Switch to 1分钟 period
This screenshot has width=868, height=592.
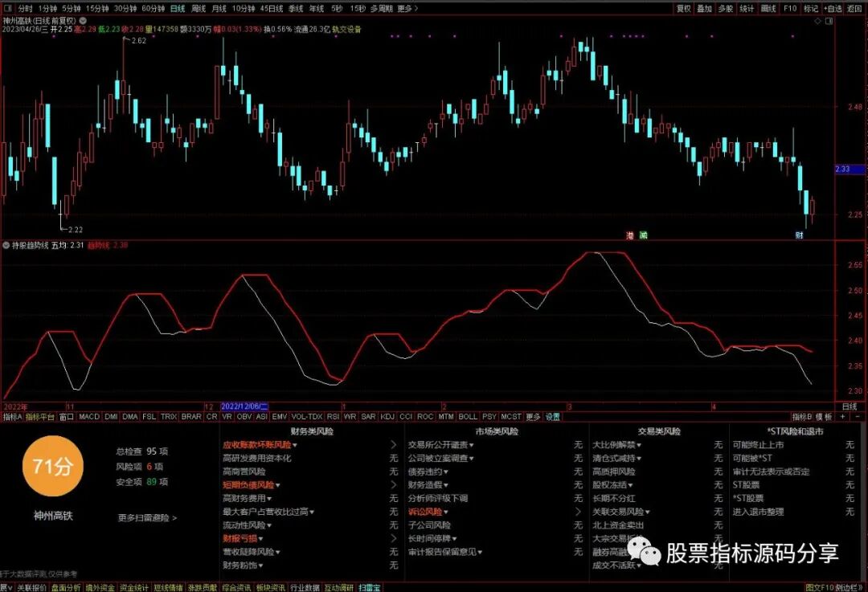pos(47,8)
